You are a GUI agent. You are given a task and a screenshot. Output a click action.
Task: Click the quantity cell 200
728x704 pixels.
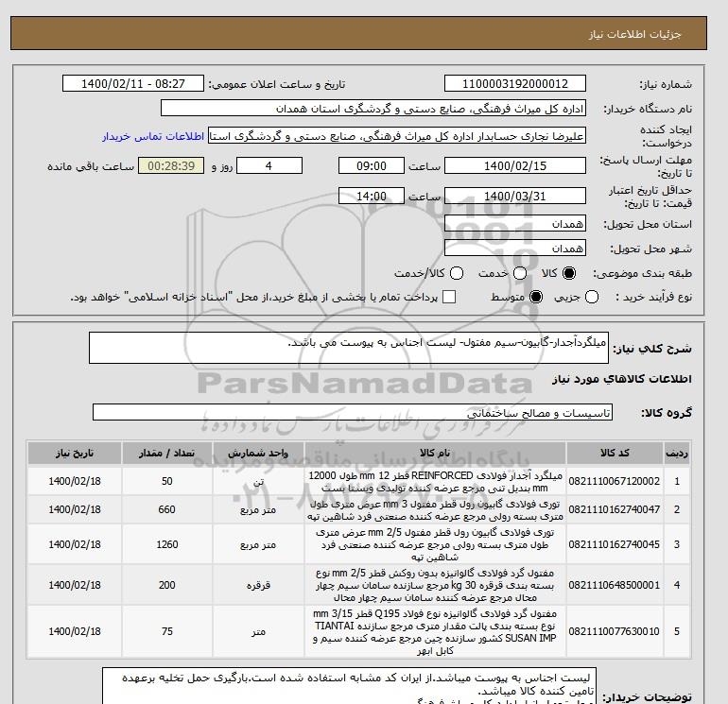click(167, 585)
